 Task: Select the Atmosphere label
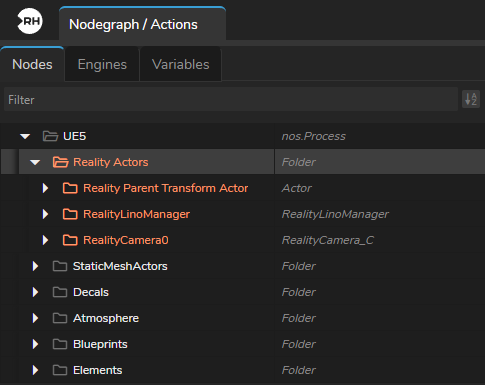pyautogui.click(x=106, y=318)
